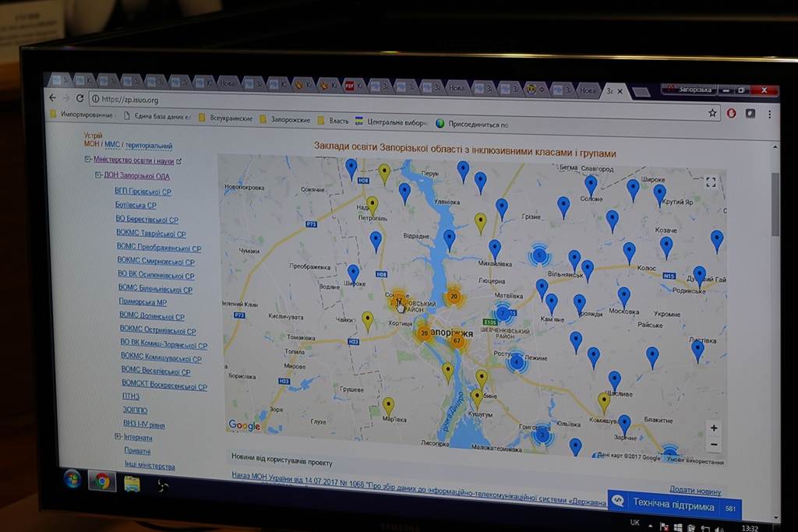This screenshot has width=798, height=532.
Task: Open orange cluster marker numbered 20
Action: (x=454, y=297)
